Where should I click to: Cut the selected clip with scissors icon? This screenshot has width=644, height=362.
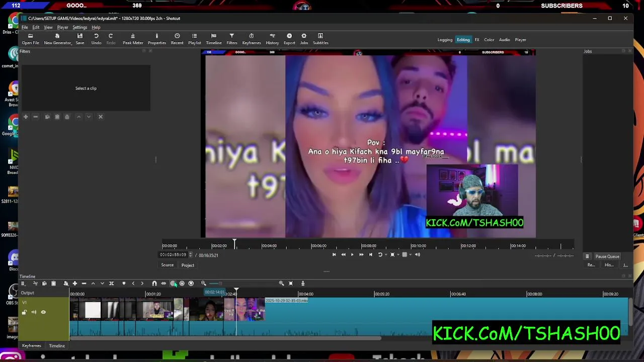tap(35, 284)
